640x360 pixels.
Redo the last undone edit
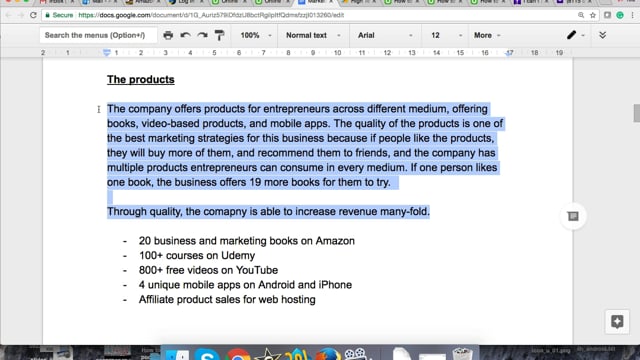202,35
